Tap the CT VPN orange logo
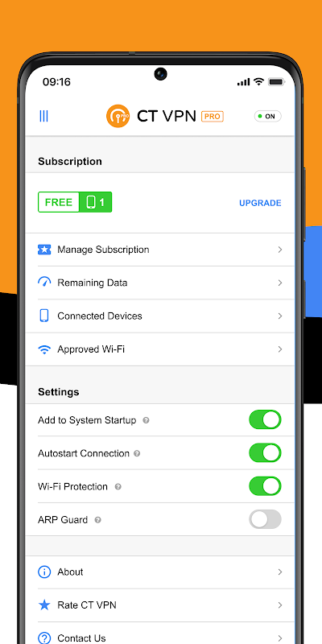The width and height of the screenshot is (322, 644). click(118, 116)
